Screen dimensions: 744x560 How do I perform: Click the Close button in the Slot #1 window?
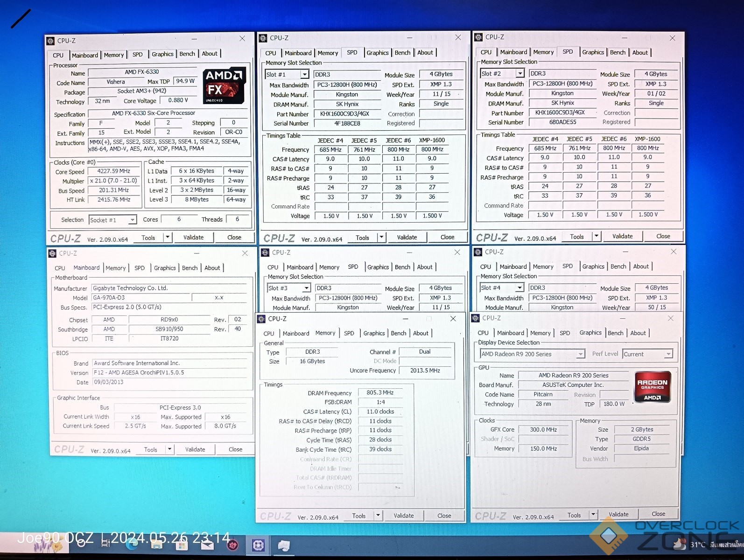(447, 238)
